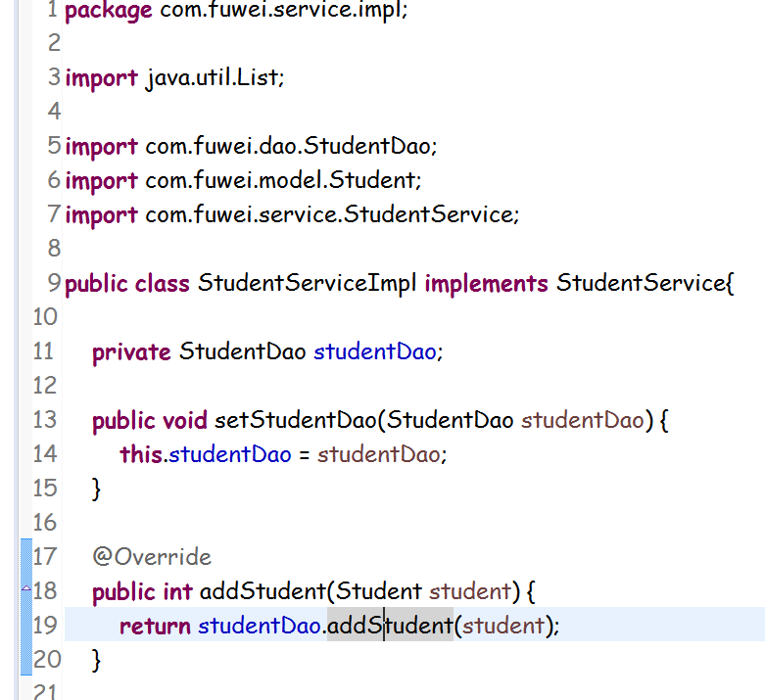The height and width of the screenshot is (700, 765).
Task: Click the override marker beside line 18
Action: coord(25,588)
